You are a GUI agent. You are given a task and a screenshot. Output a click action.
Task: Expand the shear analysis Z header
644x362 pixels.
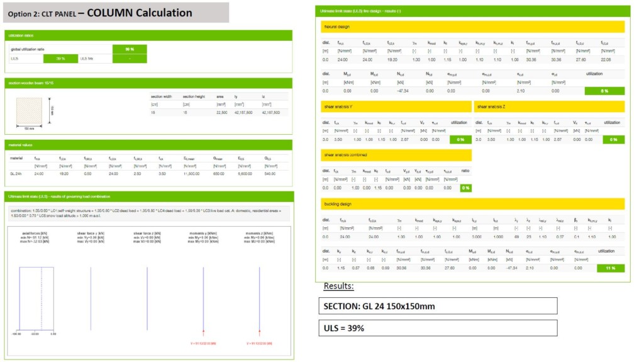click(x=549, y=106)
